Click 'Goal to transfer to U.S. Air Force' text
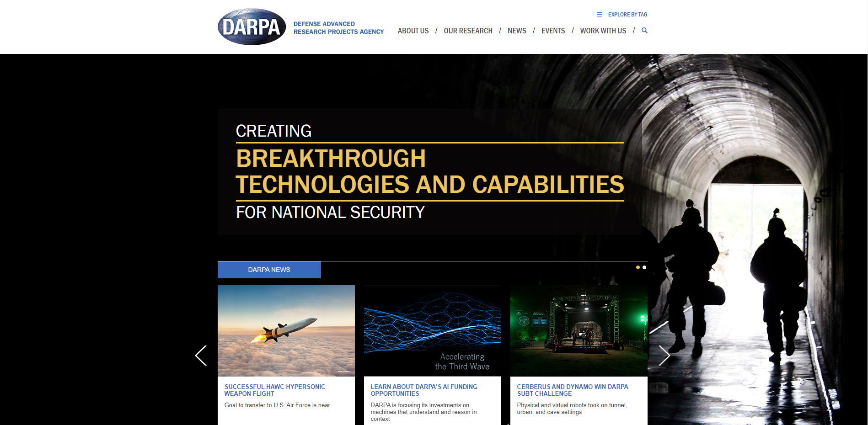The image size is (868, 425). pos(277,405)
